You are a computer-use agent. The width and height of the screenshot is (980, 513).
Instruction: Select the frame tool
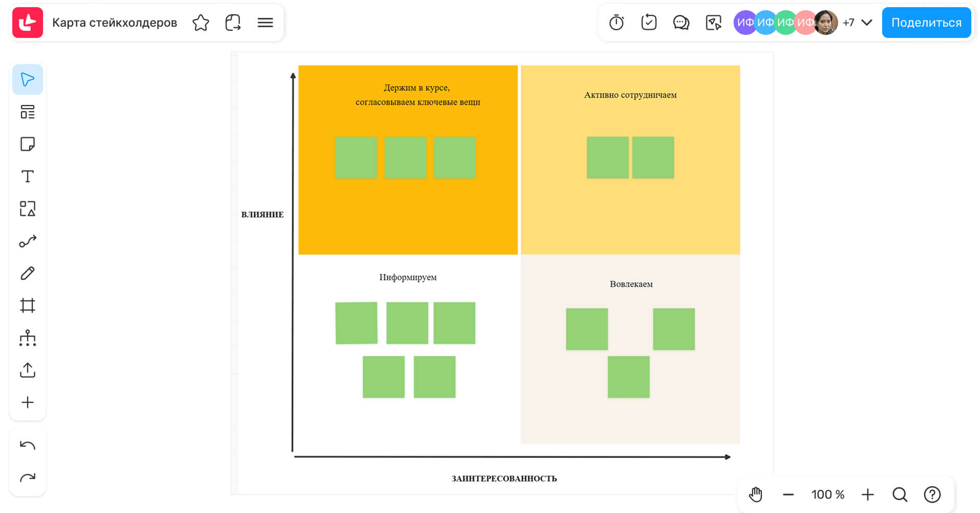pos(27,305)
